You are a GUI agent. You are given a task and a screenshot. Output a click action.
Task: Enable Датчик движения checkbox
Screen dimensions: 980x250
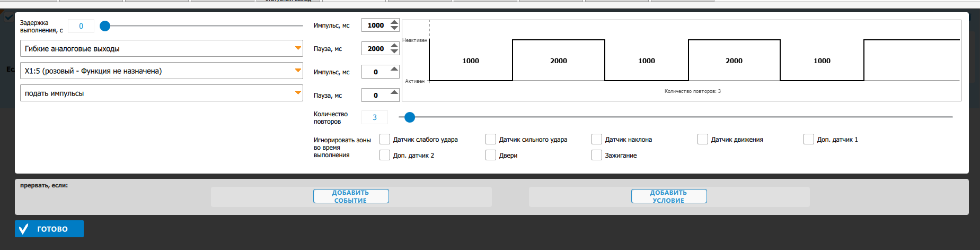pyautogui.click(x=703, y=139)
